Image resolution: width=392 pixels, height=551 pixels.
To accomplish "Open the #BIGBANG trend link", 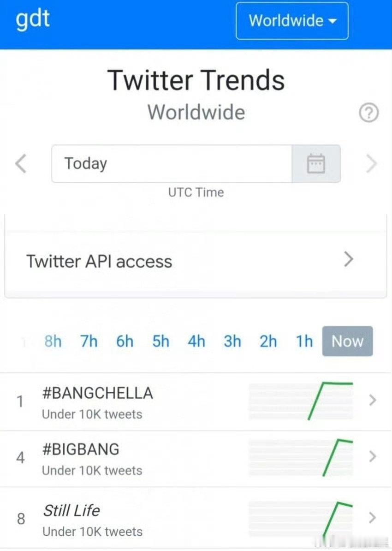I will click(81, 449).
